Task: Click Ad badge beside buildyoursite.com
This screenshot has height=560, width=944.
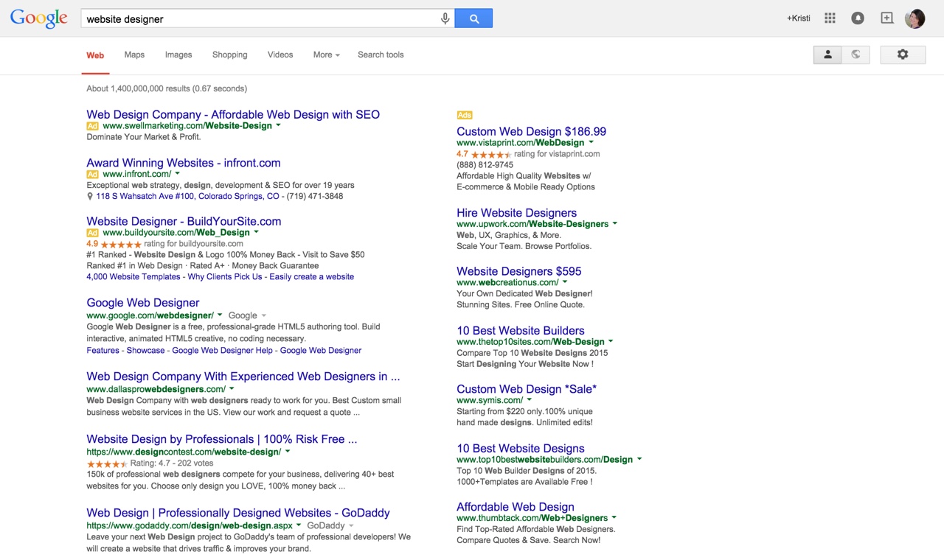Action: pos(92,233)
